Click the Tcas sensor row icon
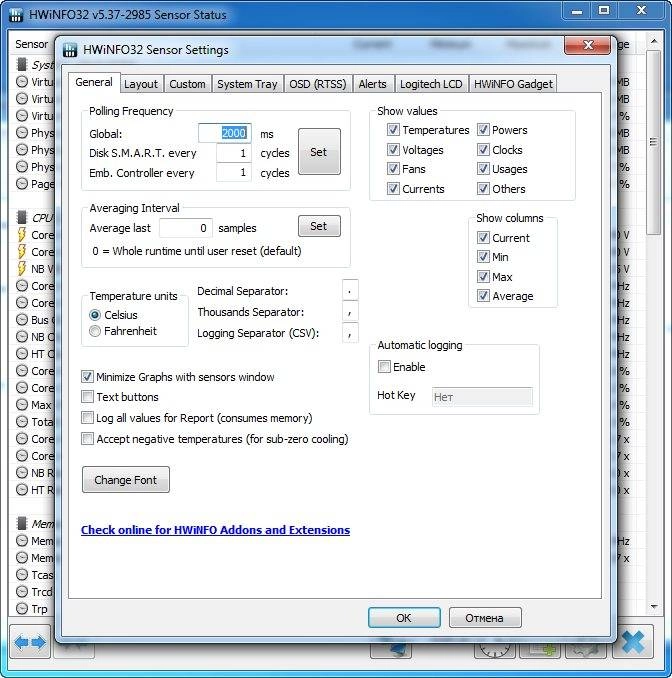Image resolution: width=672 pixels, height=678 pixels. [x=22, y=575]
